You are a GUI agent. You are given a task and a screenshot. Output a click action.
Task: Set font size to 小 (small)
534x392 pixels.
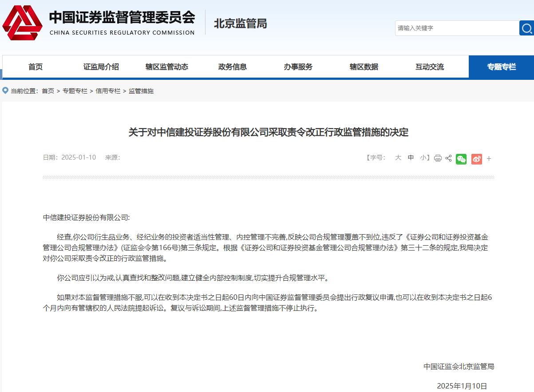[x=423, y=157]
